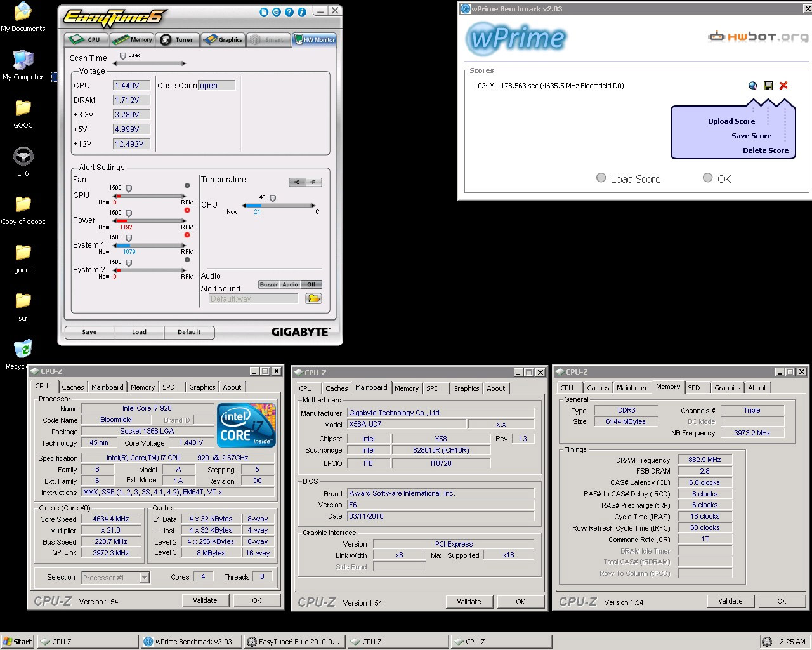Click Validate in left CPU-Z window
This screenshot has width=812, height=650.
click(x=205, y=600)
